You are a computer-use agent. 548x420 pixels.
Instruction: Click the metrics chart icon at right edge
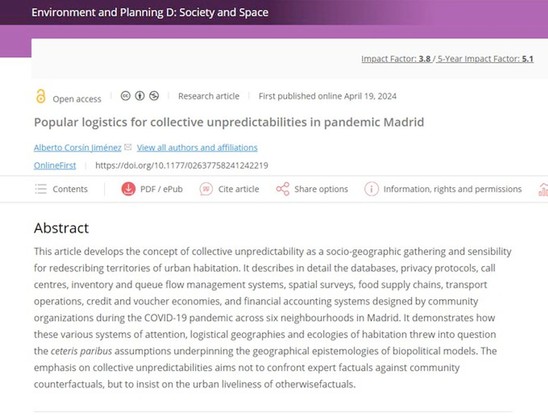[543, 189]
